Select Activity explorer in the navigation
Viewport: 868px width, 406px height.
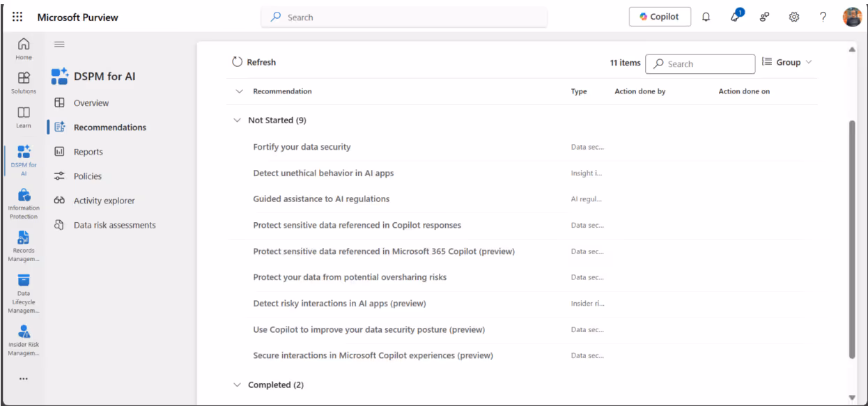[104, 201]
